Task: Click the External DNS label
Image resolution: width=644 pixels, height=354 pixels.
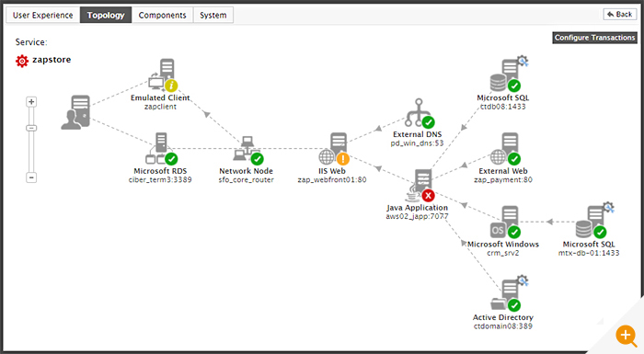Action: (418, 134)
